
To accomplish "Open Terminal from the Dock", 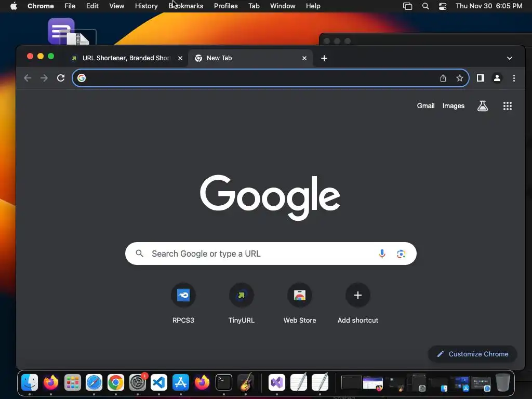I will click(x=224, y=382).
